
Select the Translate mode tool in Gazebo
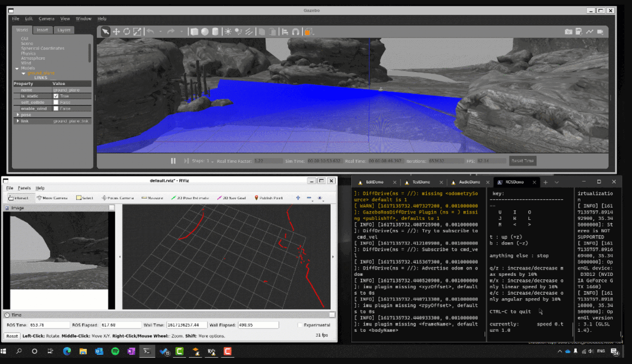pos(116,32)
